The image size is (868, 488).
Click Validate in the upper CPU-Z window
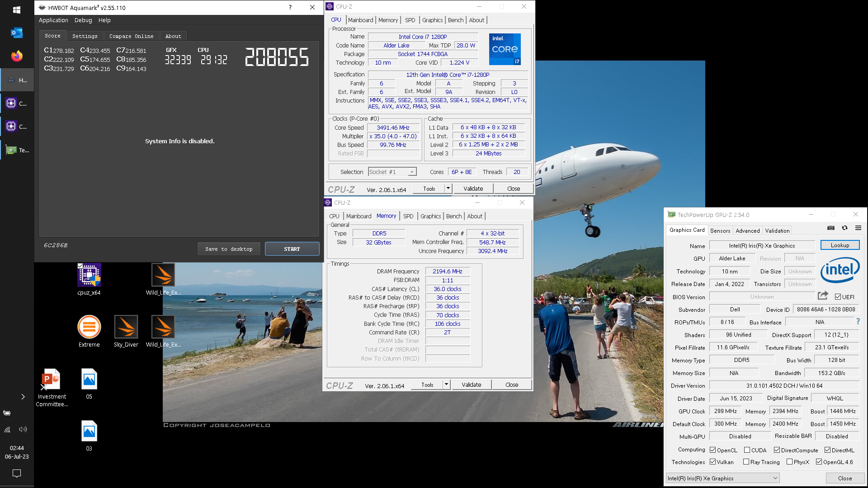click(x=473, y=188)
